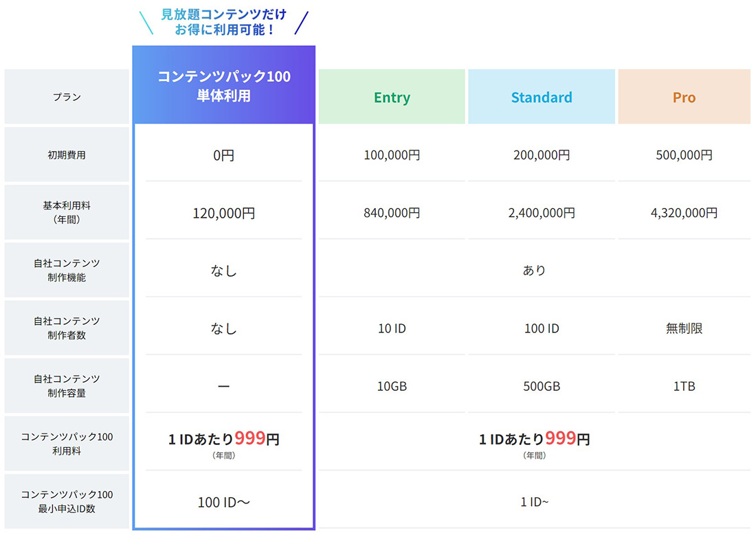Select the 自社コンテンツ制作機能 row label
This screenshot has width=756, height=535.
click(67, 270)
